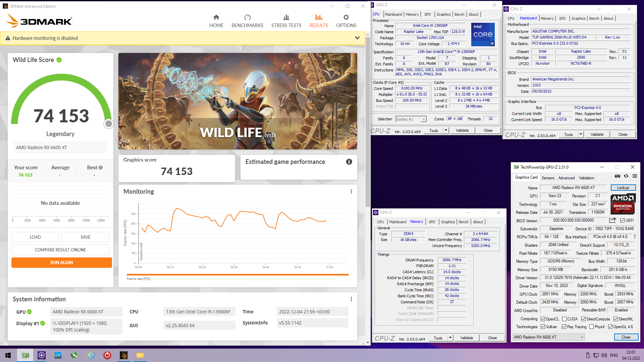644x362 pixels.
Task: Toggle the Vulkan checkbox in GPU-Z
Action: click(x=543, y=327)
